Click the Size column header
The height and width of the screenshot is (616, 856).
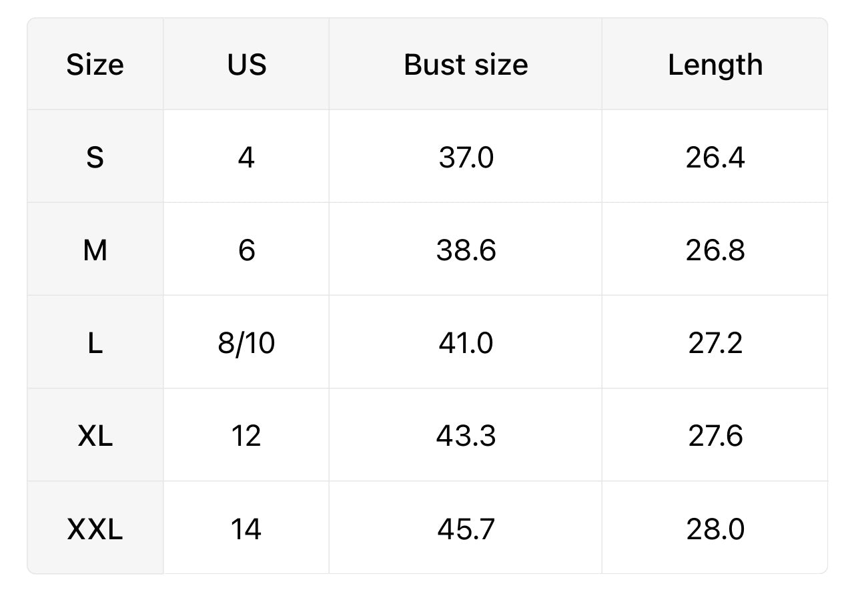(95, 65)
